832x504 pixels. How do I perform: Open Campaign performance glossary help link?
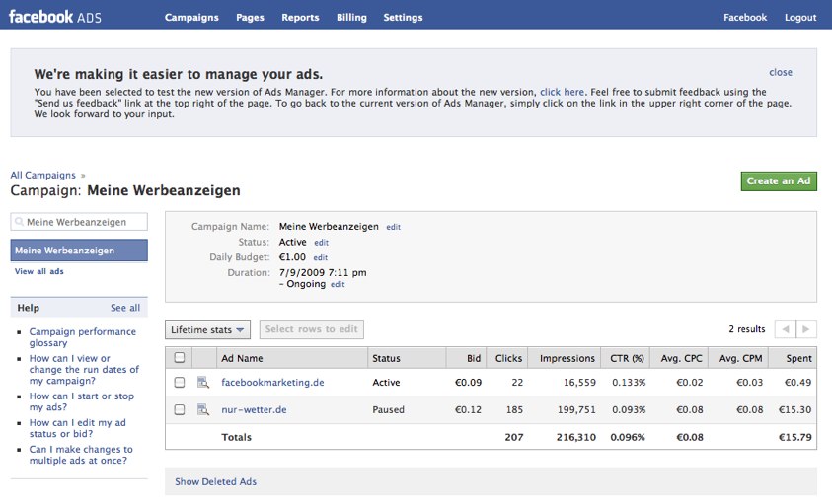[82, 337]
